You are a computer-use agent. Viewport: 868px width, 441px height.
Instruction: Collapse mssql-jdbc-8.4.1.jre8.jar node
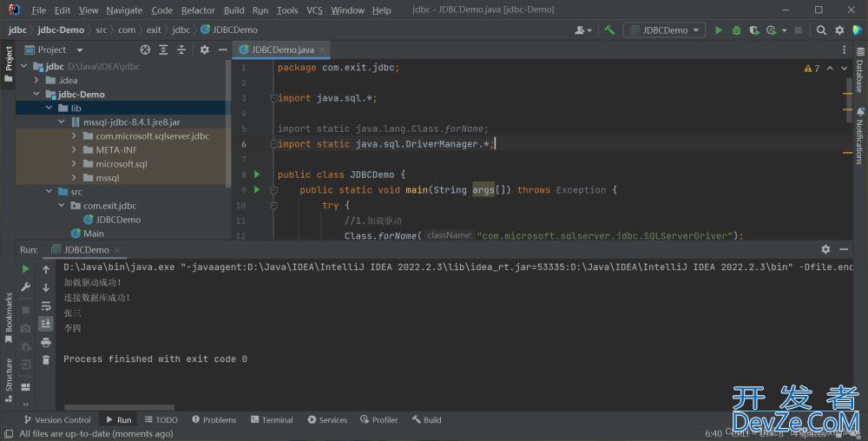click(x=62, y=122)
